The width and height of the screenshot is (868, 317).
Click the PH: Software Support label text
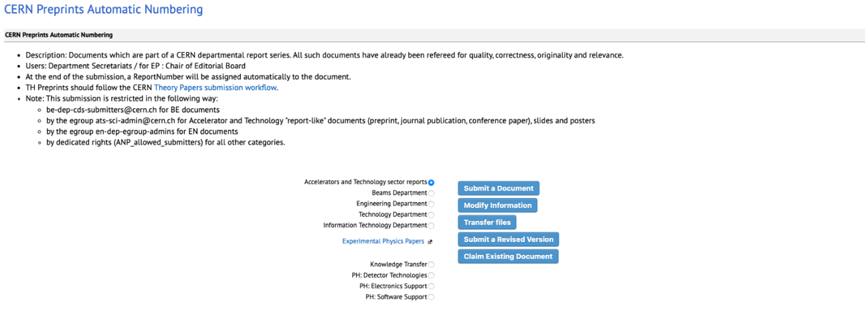click(x=396, y=297)
